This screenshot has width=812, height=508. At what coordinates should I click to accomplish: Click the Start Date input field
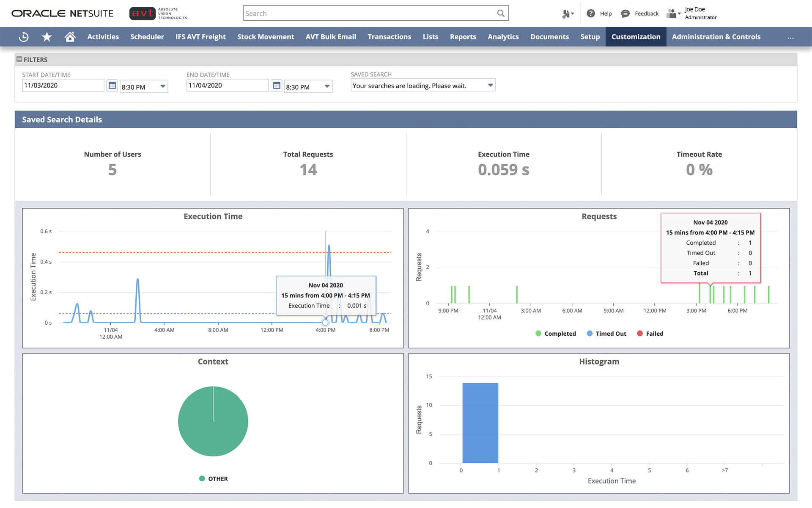tap(63, 86)
